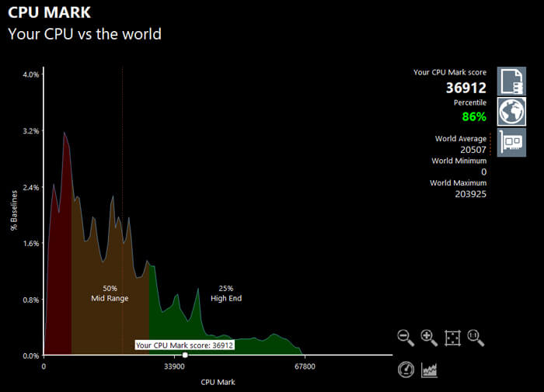The width and height of the screenshot is (544, 392).
Task: Switch to the distribution chart view icon
Action: click(429, 369)
